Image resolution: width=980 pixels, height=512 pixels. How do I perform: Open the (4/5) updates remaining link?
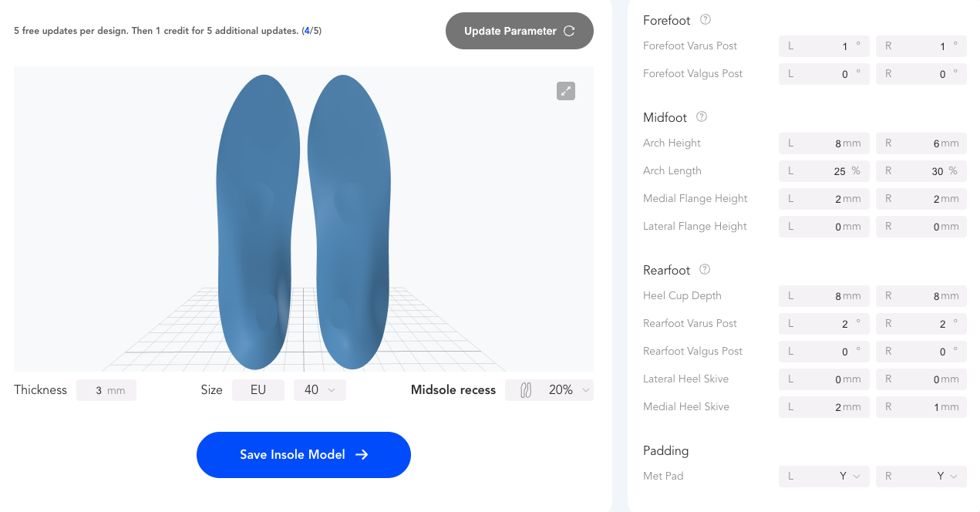tap(312, 31)
